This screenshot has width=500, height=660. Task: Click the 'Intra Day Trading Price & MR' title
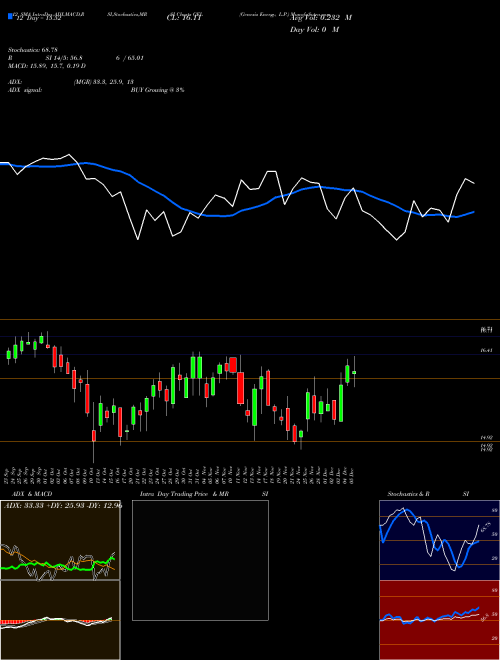point(184,494)
